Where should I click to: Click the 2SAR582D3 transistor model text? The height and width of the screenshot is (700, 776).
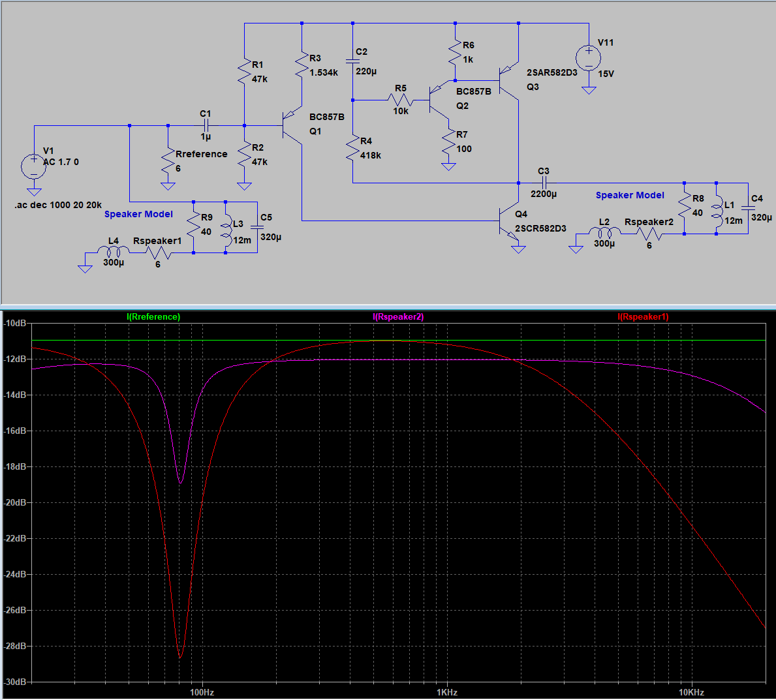551,73
